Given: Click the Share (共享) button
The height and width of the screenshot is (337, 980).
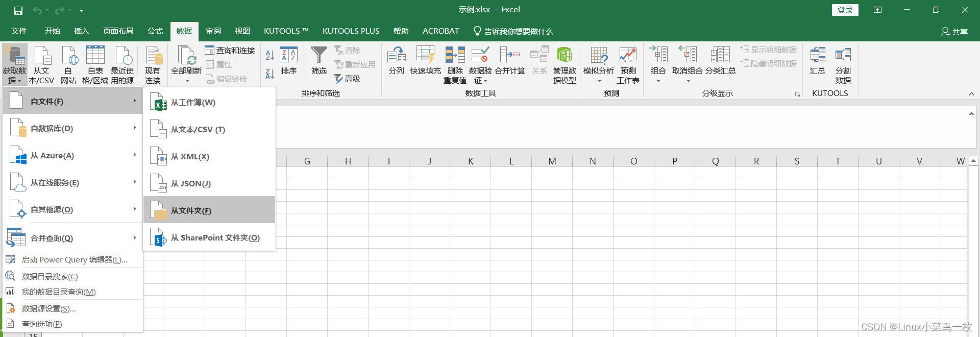Looking at the screenshot, I should click(x=954, y=32).
